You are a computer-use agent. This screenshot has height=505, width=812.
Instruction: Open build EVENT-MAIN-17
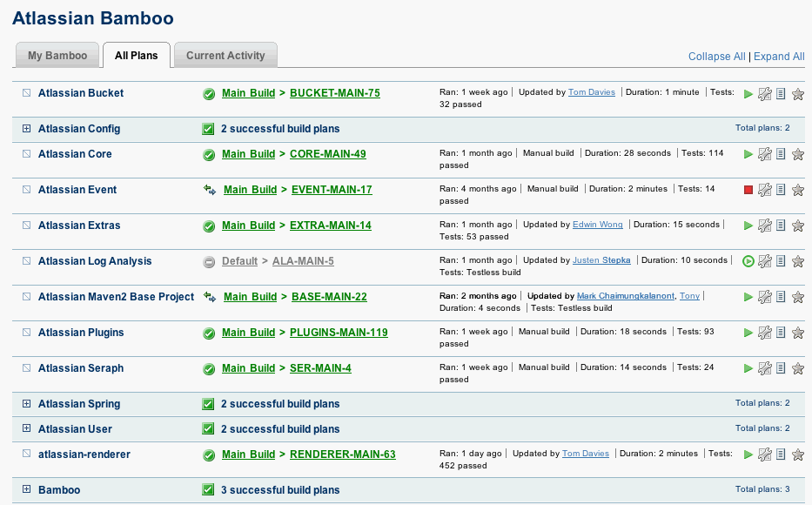pyautogui.click(x=332, y=190)
